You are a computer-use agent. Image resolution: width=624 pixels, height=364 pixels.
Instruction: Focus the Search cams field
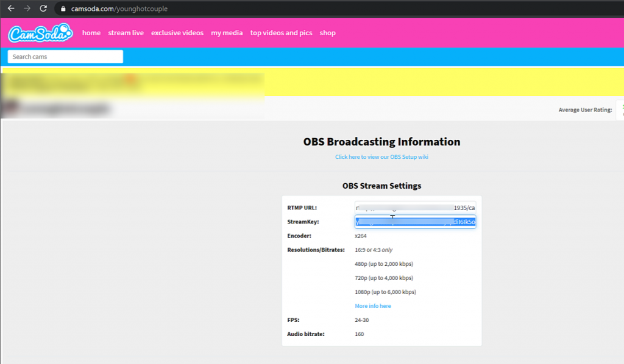65,57
